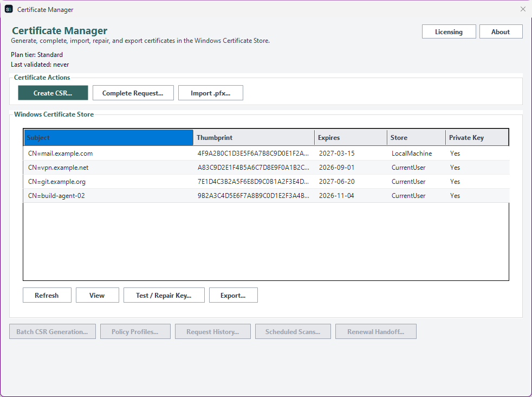Select the CN=git.example.org row
532x397 pixels.
click(x=267, y=182)
